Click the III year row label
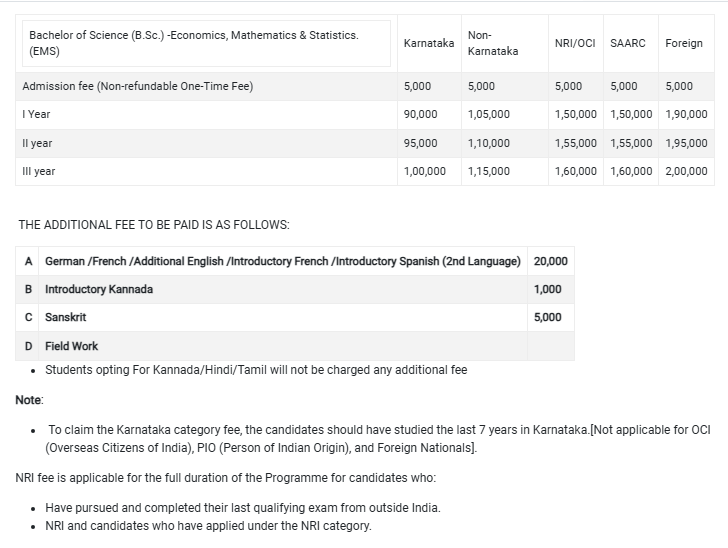The image size is (728, 548). coord(38,171)
